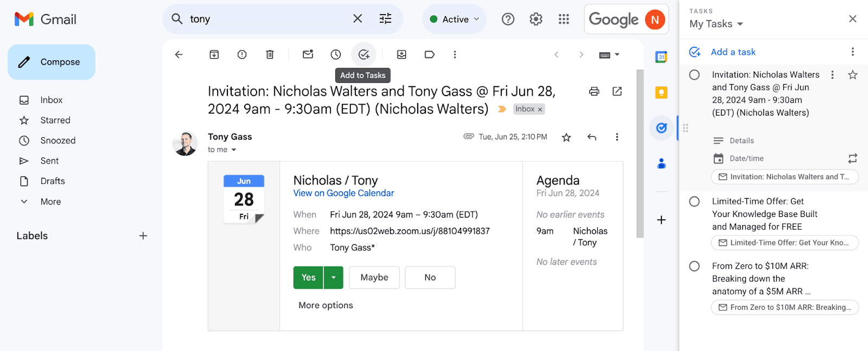Show advanced search options icon
This screenshot has width=868, height=351.
[x=385, y=19]
